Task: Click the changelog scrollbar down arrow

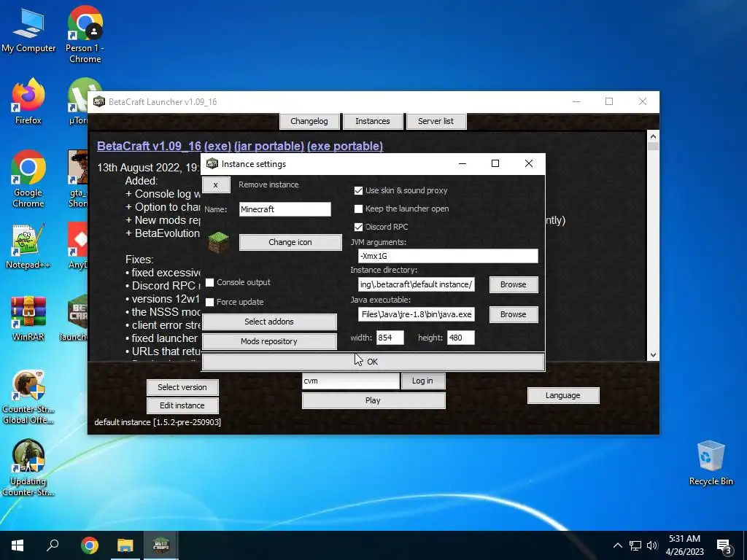Action: pyautogui.click(x=653, y=355)
